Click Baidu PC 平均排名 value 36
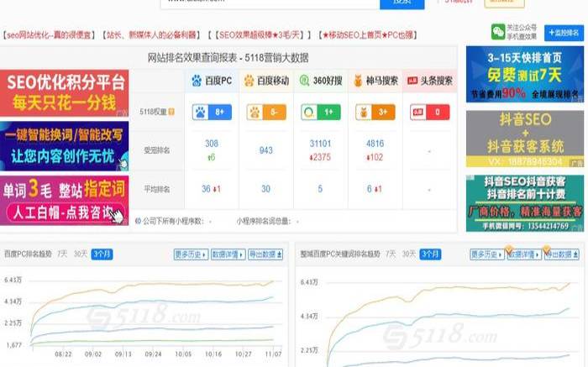 tap(207, 189)
